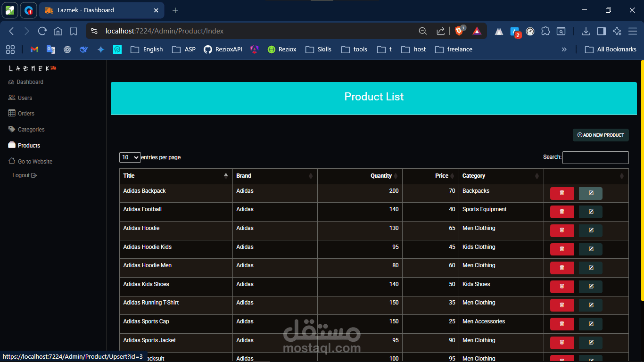Toggle the browser sidebar panel icon

tap(601, 31)
